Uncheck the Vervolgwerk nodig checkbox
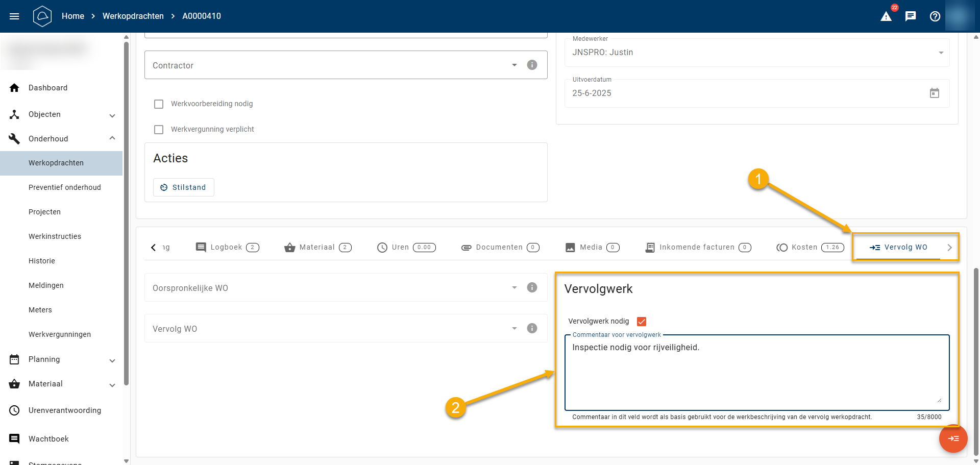Image resolution: width=980 pixels, height=465 pixels. pos(642,322)
